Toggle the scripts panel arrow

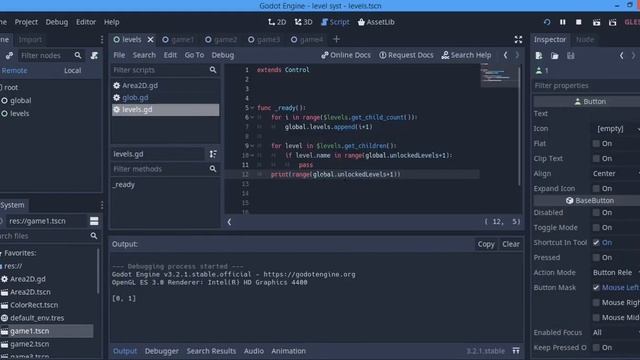coord(229,222)
